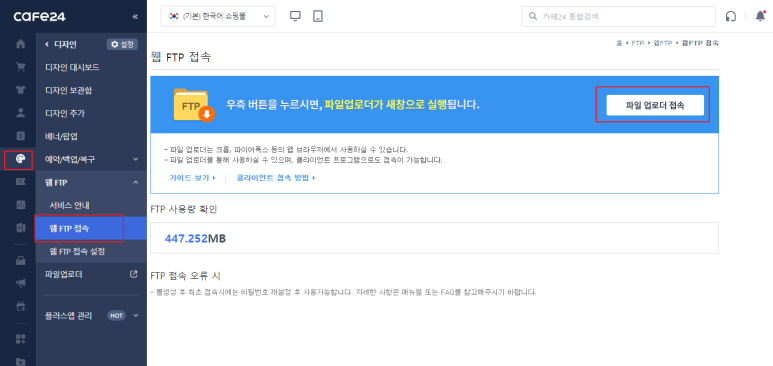Open the (기본) 한국어 쇼핑몰 dropdown
Image resolution: width=773 pixels, height=366 pixels.
click(x=218, y=16)
